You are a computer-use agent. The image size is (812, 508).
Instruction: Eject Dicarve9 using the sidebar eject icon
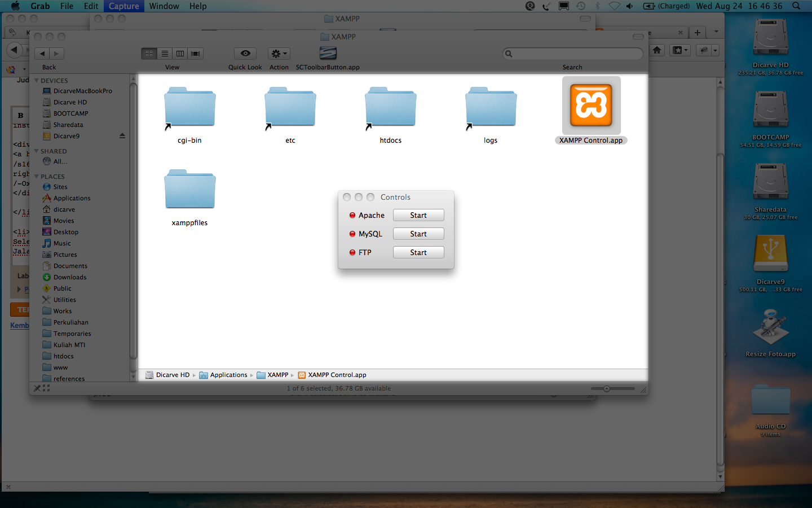pyautogui.click(x=122, y=136)
